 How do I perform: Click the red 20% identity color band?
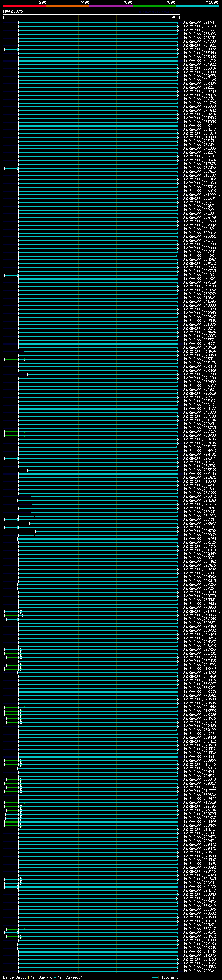pos(25,6)
